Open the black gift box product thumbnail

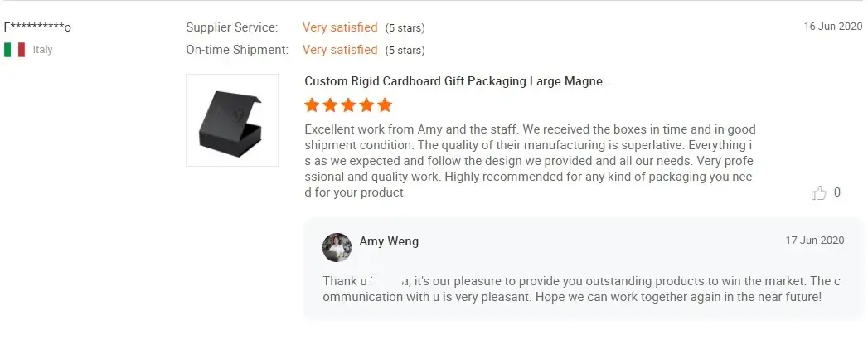(232, 120)
